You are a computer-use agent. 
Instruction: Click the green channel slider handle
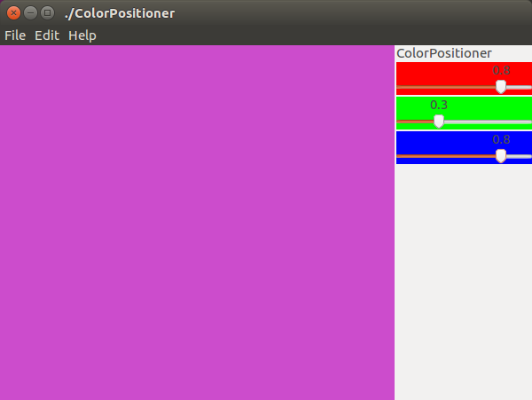(x=439, y=122)
